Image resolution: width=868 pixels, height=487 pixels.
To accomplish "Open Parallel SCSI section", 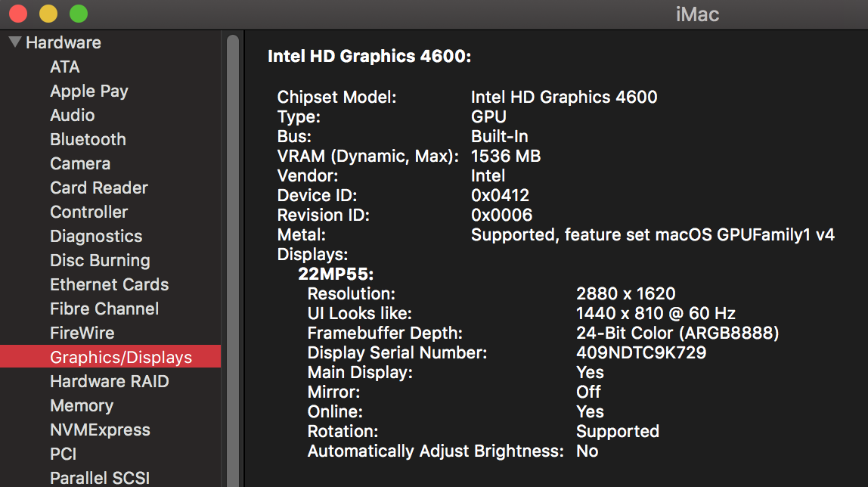I will [100, 478].
